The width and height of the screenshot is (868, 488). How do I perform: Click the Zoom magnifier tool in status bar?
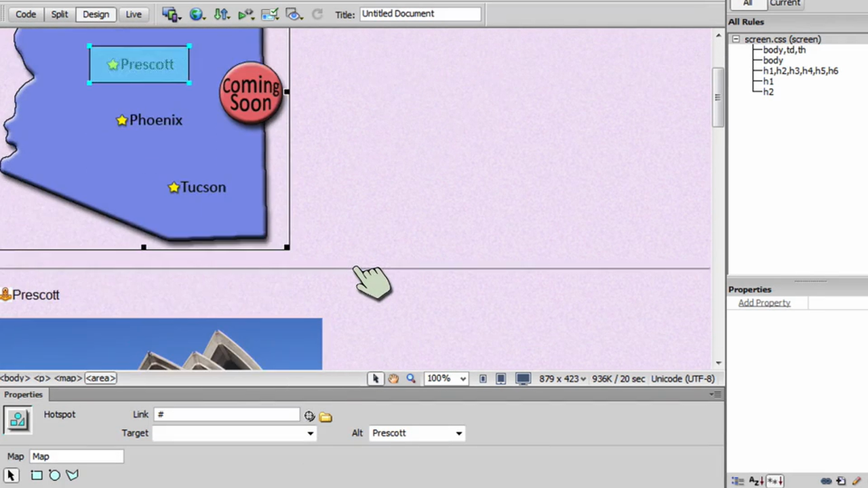pyautogui.click(x=411, y=379)
